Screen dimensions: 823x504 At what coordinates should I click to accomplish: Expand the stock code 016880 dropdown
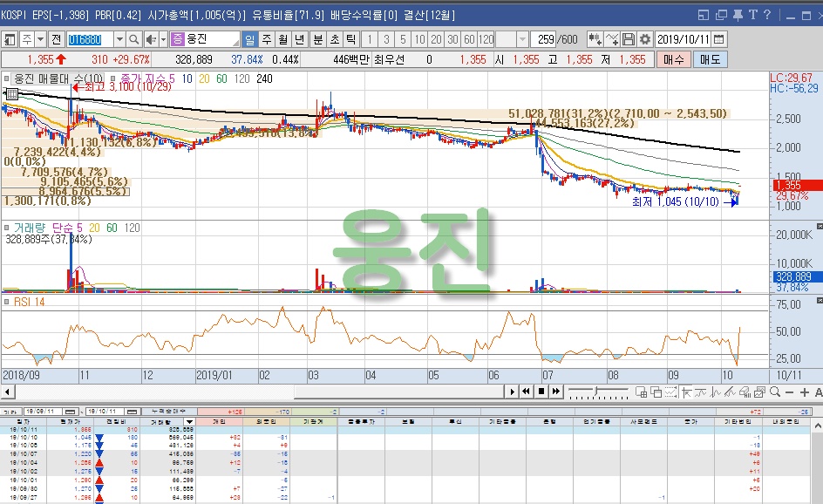[119, 39]
